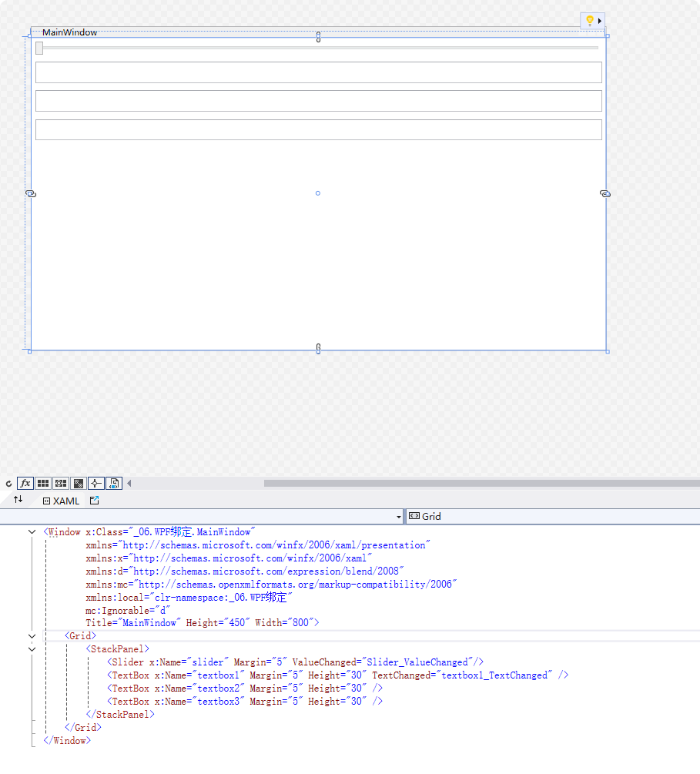Click the xmlns presentation namespace URL
The image size is (700, 774).
(x=274, y=545)
